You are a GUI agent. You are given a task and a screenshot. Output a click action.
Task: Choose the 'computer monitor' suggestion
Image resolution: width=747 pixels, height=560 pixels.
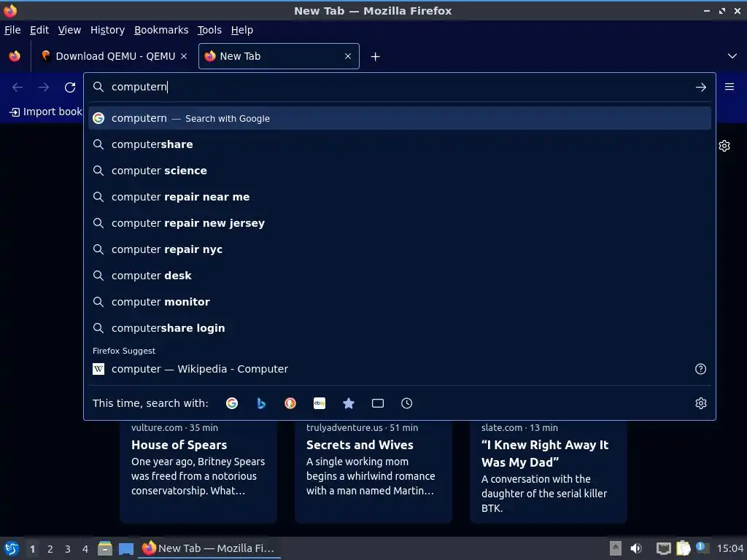click(399, 301)
